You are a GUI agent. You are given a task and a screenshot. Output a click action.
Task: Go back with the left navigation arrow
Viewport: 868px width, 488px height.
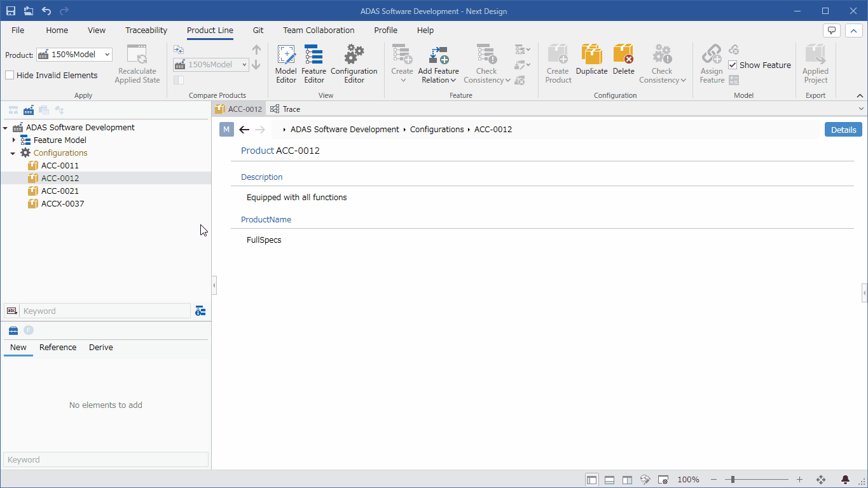pyautogui.click(x=244, y=130)
